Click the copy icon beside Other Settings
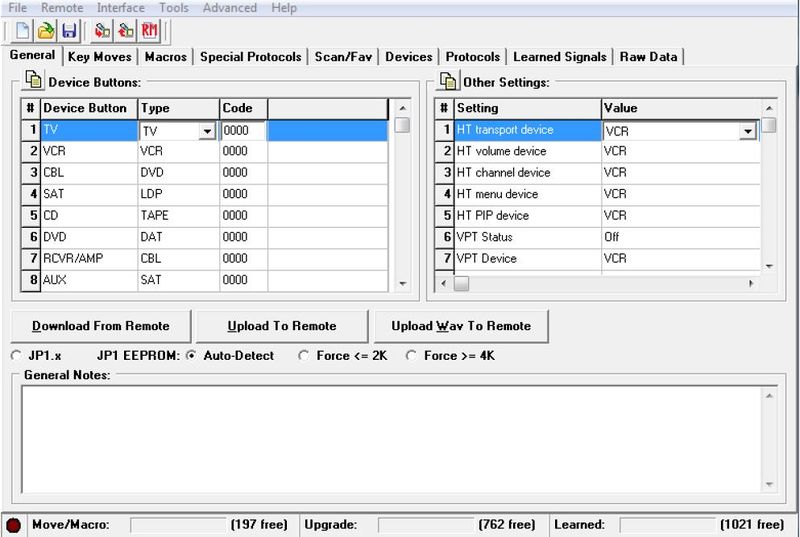Screen dimensions: 800x537 (447, 81)
